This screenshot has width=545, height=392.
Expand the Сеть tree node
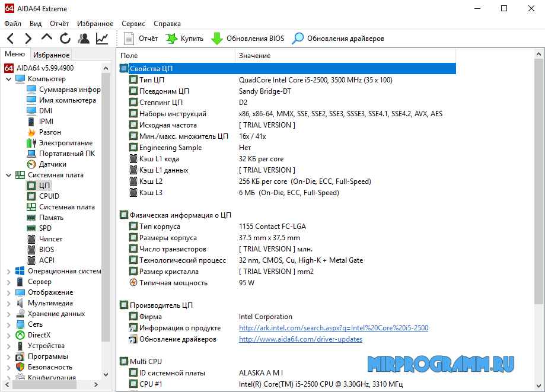tap(9, 324)
